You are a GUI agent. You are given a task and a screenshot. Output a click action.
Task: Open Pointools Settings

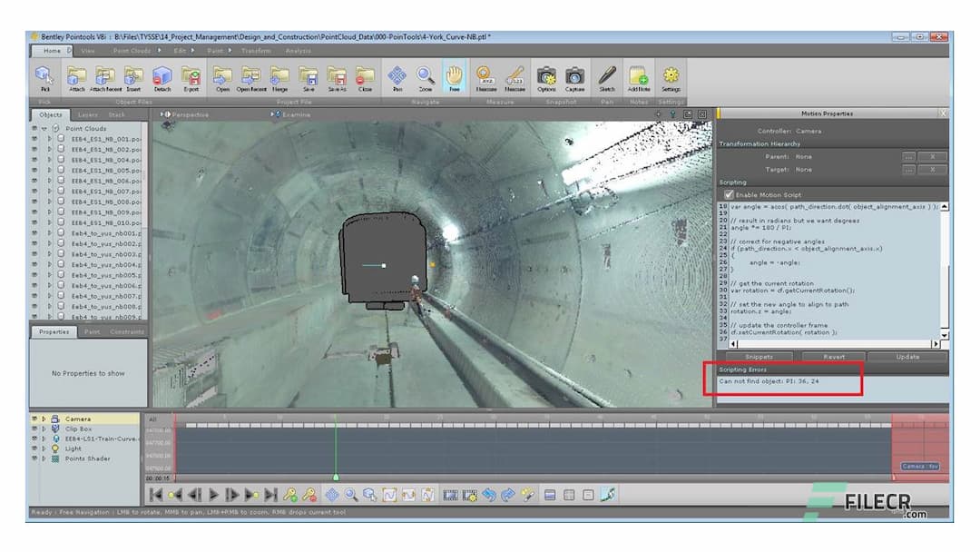670,77
